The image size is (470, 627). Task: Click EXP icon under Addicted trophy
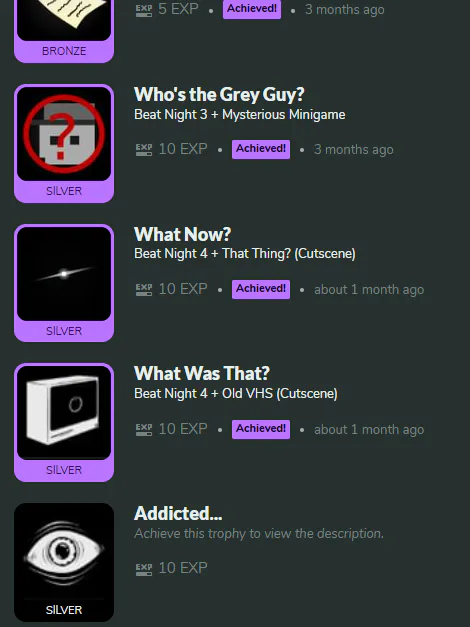tap(144, 569)
